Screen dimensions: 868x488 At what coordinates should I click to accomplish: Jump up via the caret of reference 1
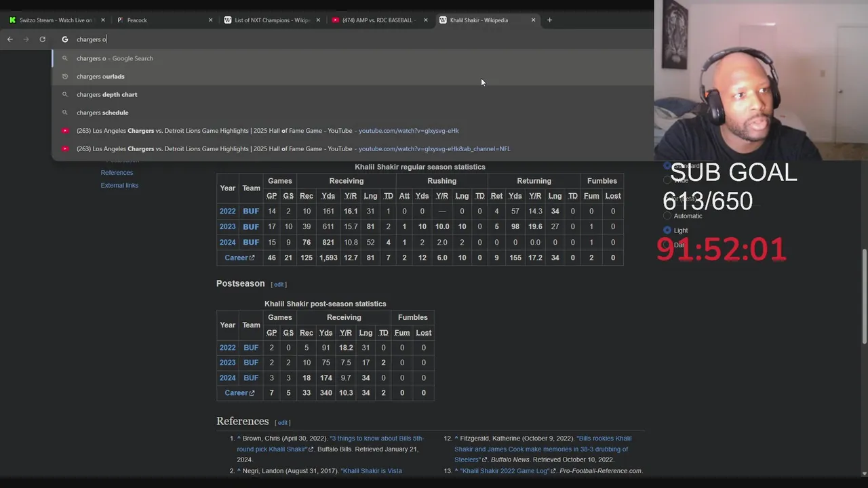point(239,439)
